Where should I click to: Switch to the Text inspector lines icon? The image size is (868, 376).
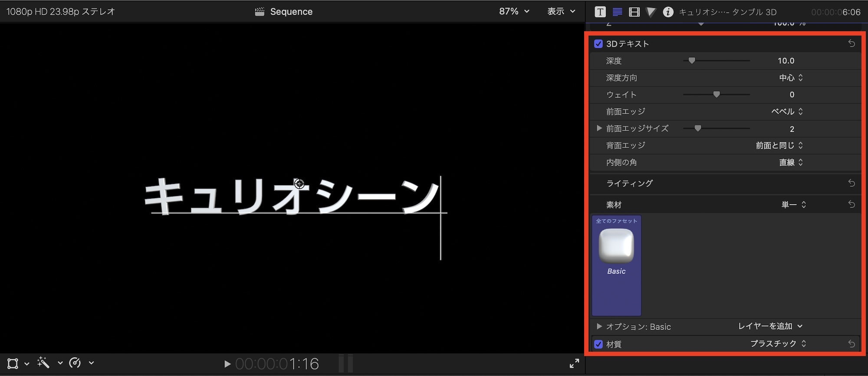coord(617,12)
